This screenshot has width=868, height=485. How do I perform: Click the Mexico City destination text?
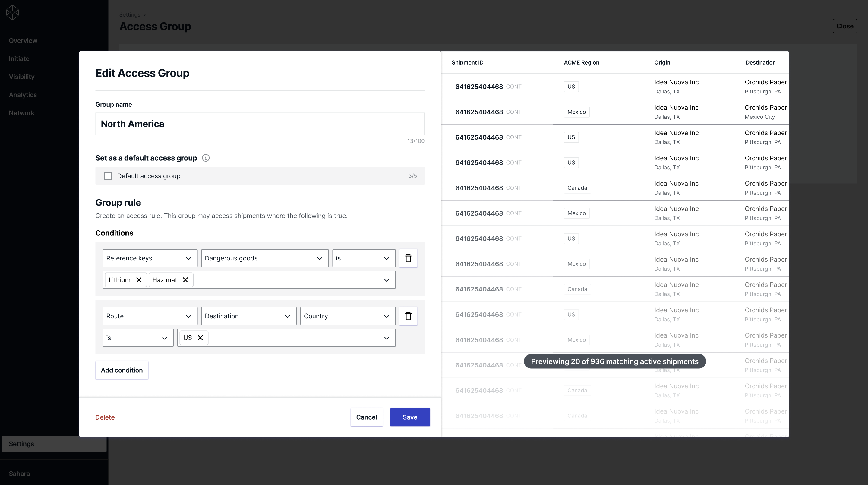759,117
